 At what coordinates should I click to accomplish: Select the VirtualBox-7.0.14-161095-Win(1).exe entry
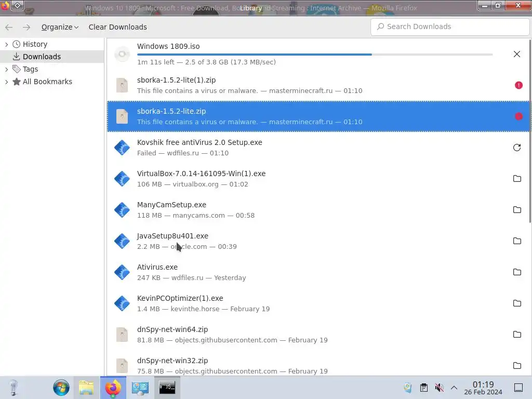318,179
